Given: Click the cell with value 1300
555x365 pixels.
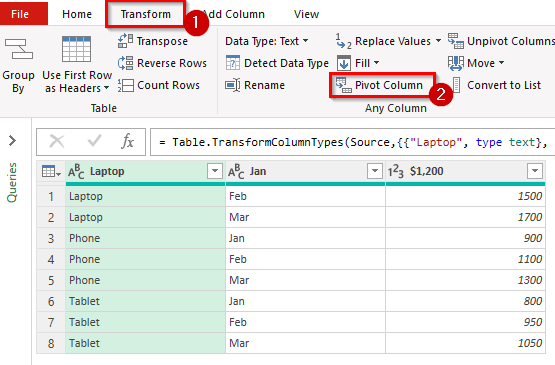Looking at the screenshot, I should point(465,280).
